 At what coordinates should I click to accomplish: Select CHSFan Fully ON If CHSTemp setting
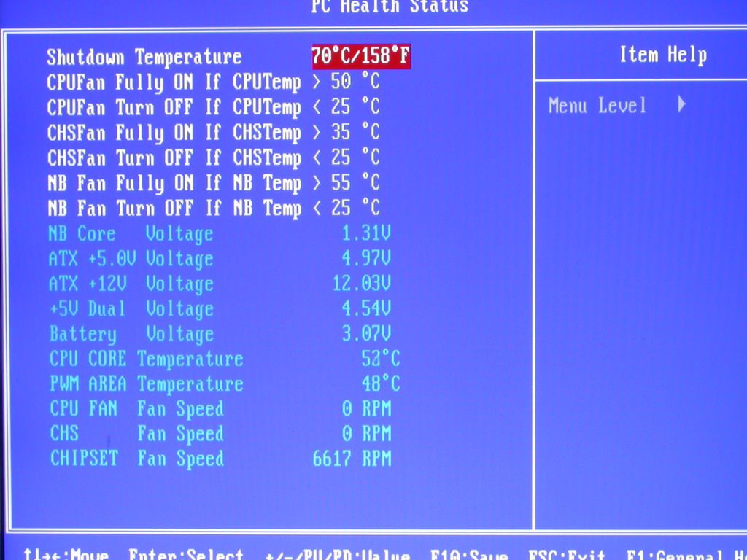[x=174, y=133]
